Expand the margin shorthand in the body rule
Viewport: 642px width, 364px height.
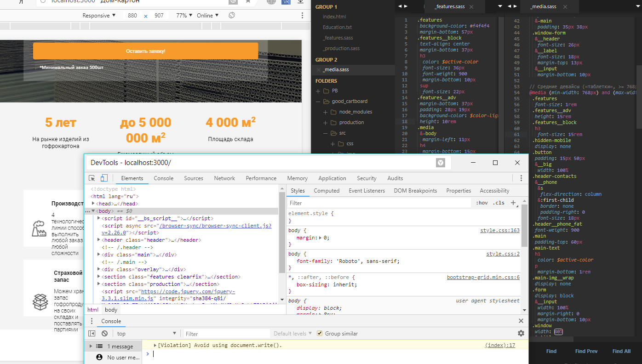click(320, 238)
